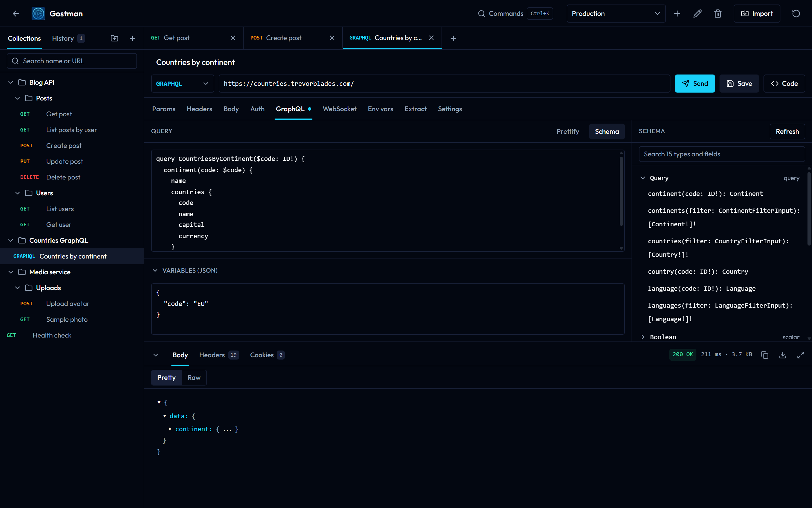The width and height of the screenshot is (812, 508).
Task: Expand the Boolean schema type
Action: [x=643, y=337]
